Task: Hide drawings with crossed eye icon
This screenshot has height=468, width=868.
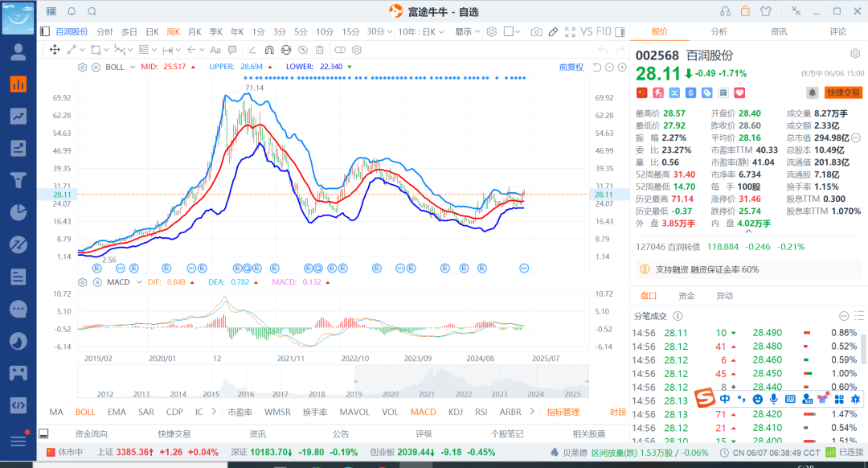Action: (x=303, y=50)
